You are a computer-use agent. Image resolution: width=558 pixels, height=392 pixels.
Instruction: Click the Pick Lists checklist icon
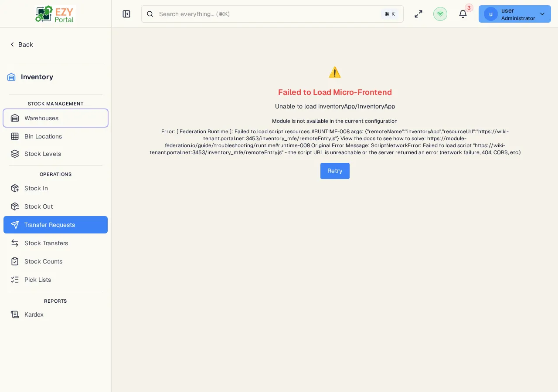(x=15, y=280)
